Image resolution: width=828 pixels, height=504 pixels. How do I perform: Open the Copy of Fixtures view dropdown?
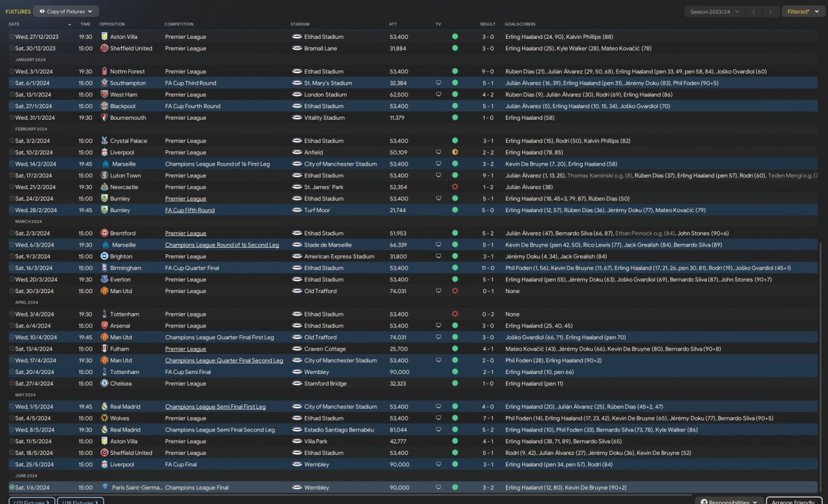[66, 11]
